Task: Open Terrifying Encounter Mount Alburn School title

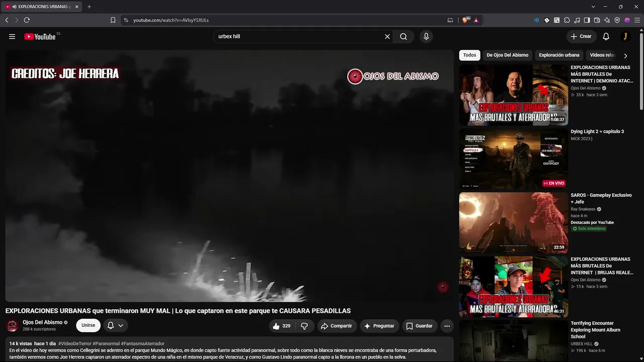Action: coord(595,330)
